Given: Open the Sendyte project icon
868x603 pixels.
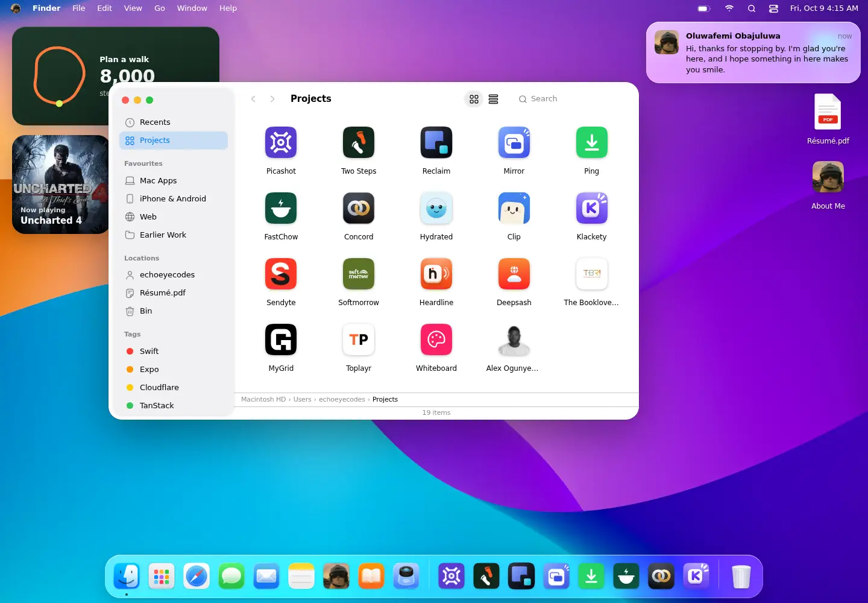Looking at the screenshot, I should [281, 274].
